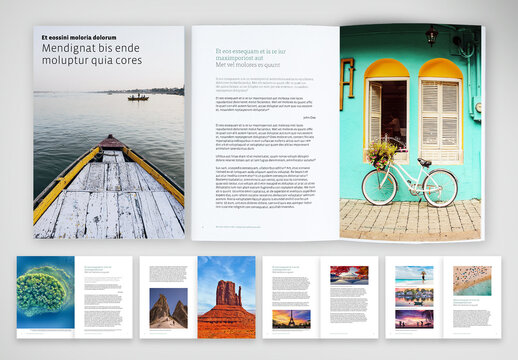The width and height of the screenshot is (518, 360).
Task: Click the 'John Doe' quote attribution
Action: 309,118
